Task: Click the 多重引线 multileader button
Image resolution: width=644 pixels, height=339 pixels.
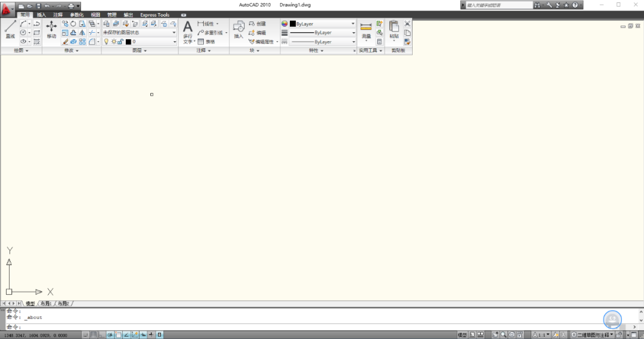Action: (x=212, y=32)
